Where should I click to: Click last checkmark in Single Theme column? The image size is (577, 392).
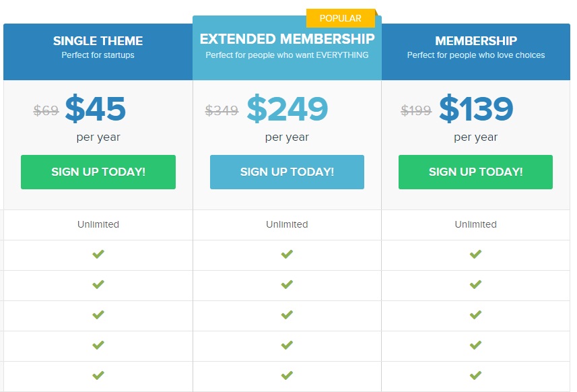[x=98, y=375]
